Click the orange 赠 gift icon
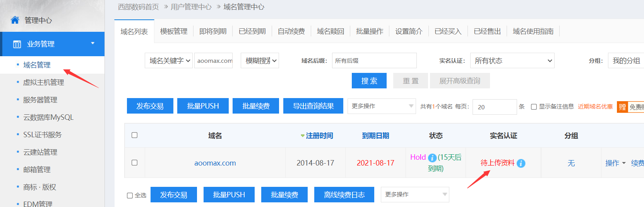Image resolution: width=644 pixels, height=207 pixels. coord(622,107)
